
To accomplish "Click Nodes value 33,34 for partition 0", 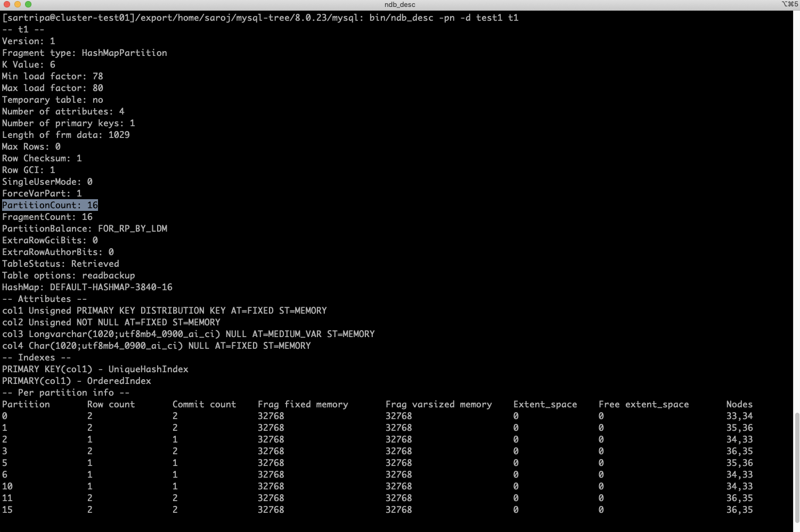I will pos(740,416).
